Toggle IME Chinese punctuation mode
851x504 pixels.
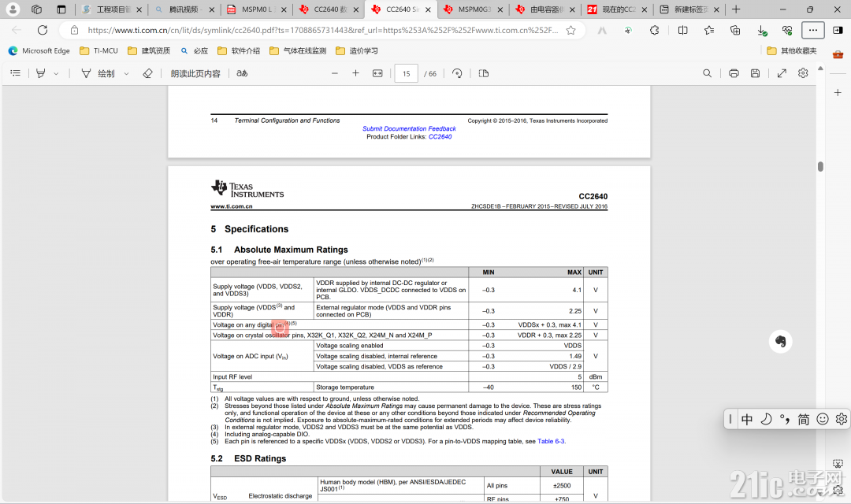tap(785, 420)
